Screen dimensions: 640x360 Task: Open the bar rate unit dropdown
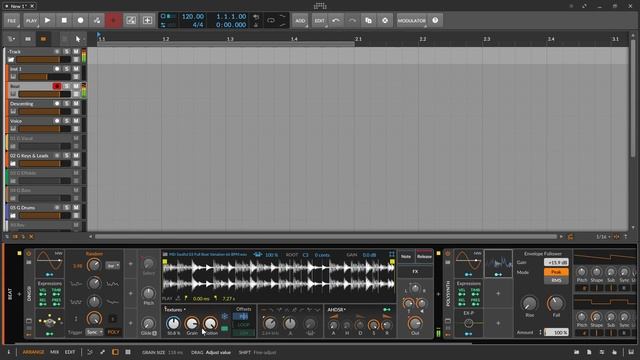[x=113, y=266]
